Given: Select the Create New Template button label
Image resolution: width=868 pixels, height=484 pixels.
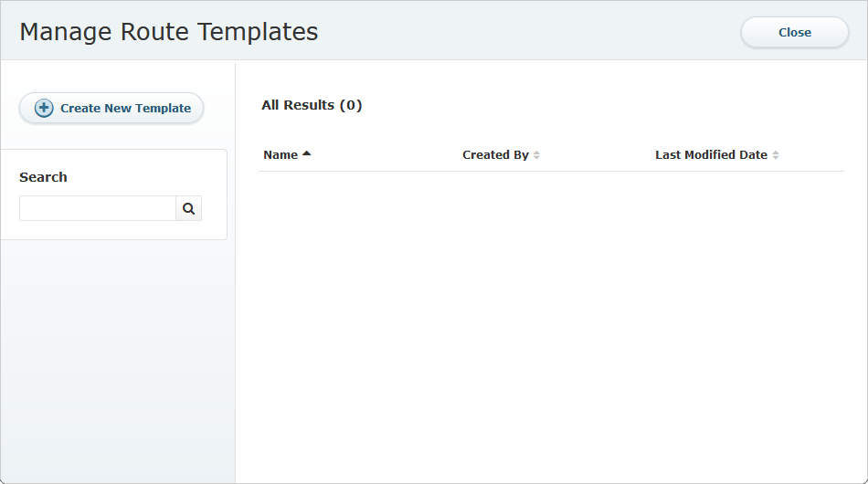Looking at the screenshot, I should [x=126, y=108].
